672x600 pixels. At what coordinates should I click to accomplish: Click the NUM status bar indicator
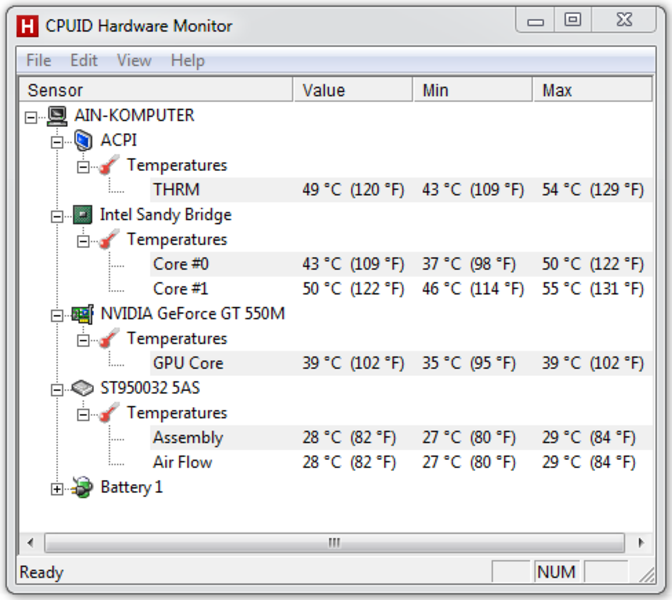tap(556, 572)
